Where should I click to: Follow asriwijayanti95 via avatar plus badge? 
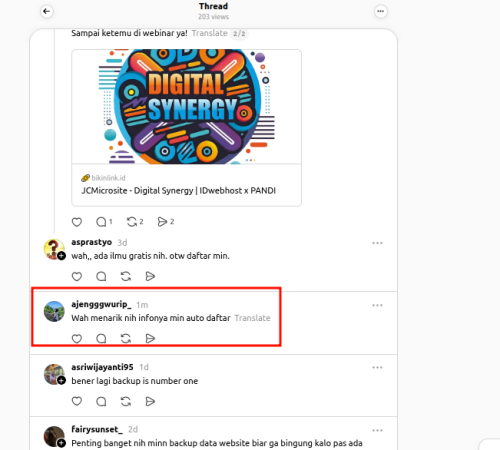(x=61, y=380)
